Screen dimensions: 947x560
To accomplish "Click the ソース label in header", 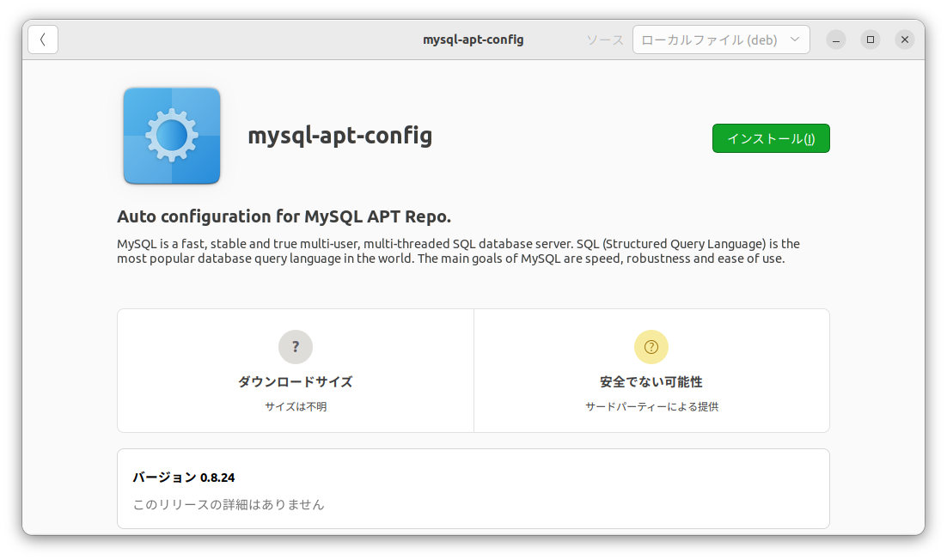I will tap(605, 40).
